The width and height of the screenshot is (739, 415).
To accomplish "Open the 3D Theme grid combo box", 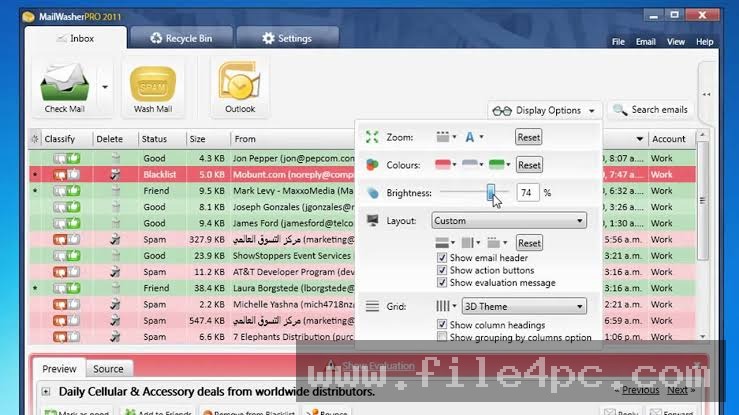I will [x=524, y=306].
